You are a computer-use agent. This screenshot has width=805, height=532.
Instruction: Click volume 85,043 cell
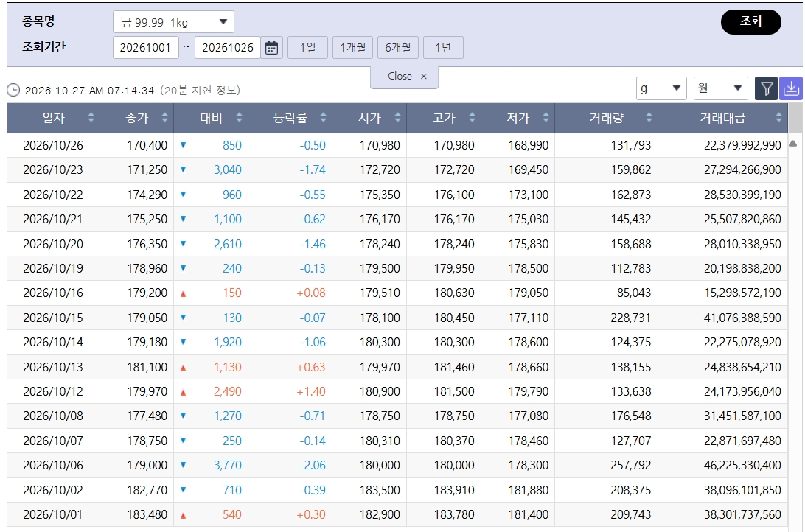pos(606,293)
